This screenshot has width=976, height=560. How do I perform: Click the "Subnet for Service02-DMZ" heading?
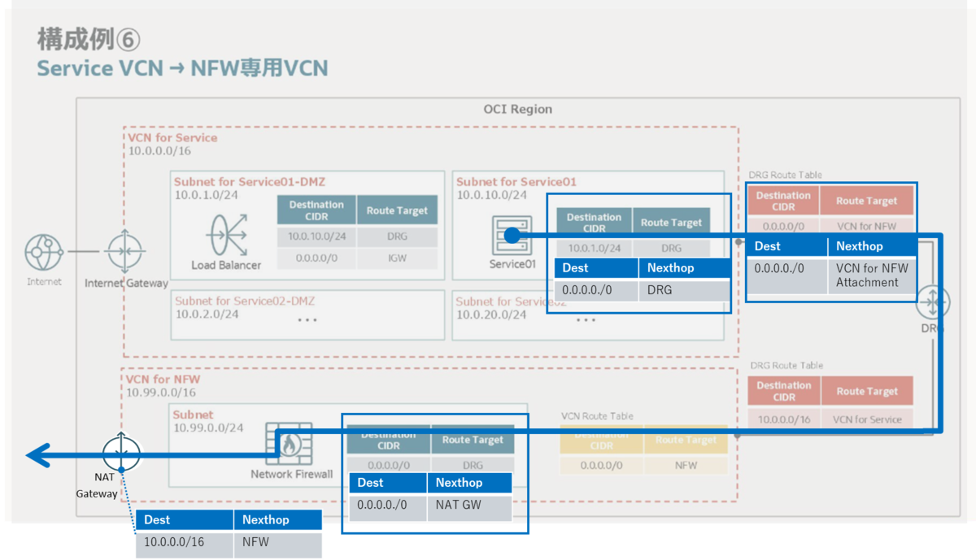click(245, 301)
